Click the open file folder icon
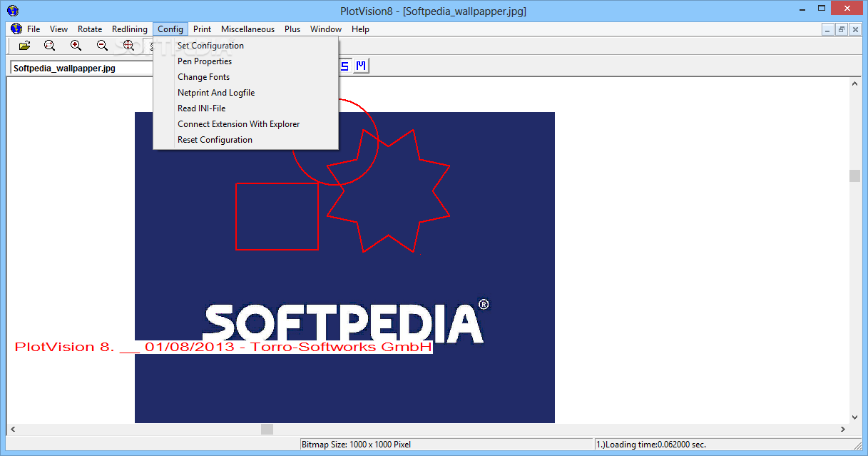Image resolution: width=868 pixels, height=456 pixels. 25,46
